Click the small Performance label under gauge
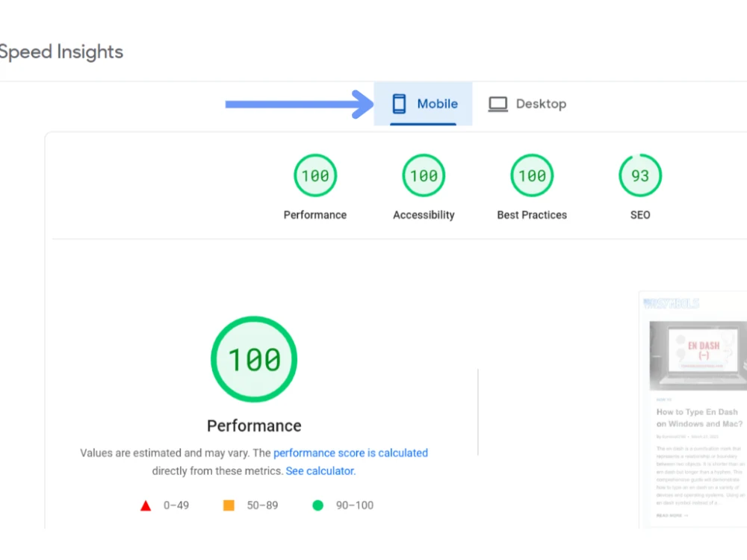 click(315, 215)
